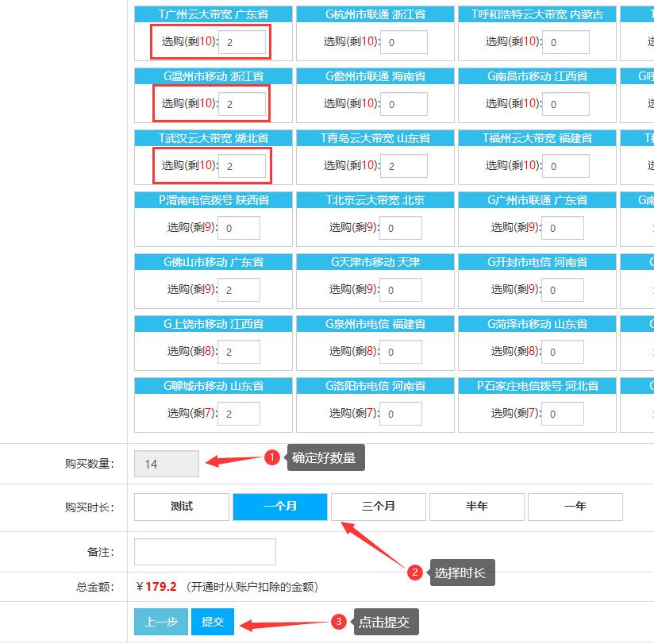Screen dimensions: 654x644
Task: Click the 购买数量 quantity field
Action: tap(166, 464)
